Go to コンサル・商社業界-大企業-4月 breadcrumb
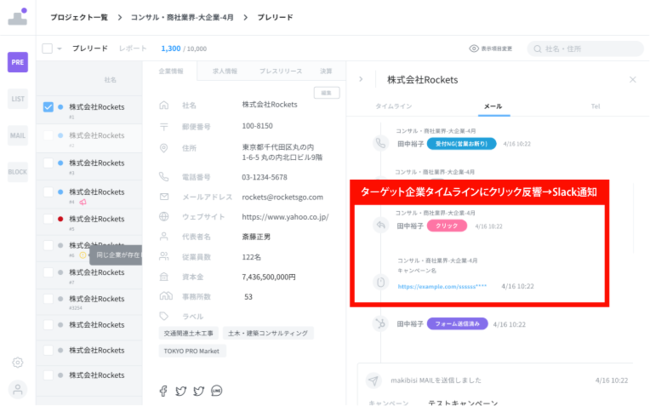 click(182, 17)
